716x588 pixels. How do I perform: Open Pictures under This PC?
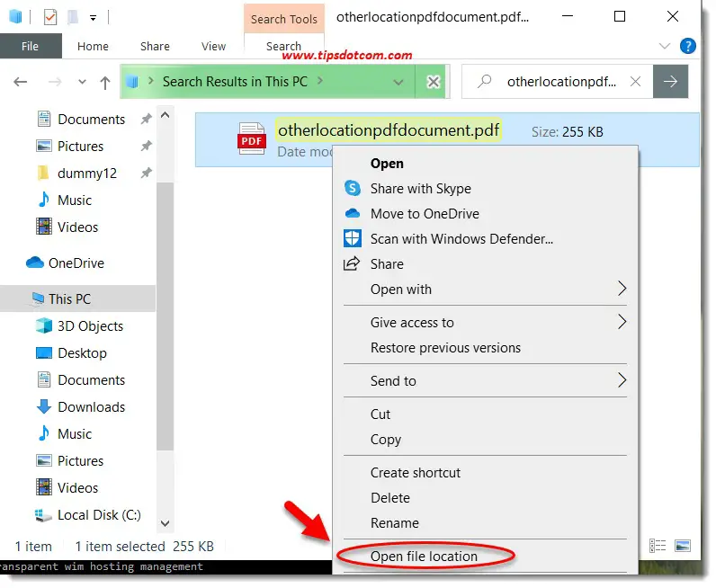point(80,460)
